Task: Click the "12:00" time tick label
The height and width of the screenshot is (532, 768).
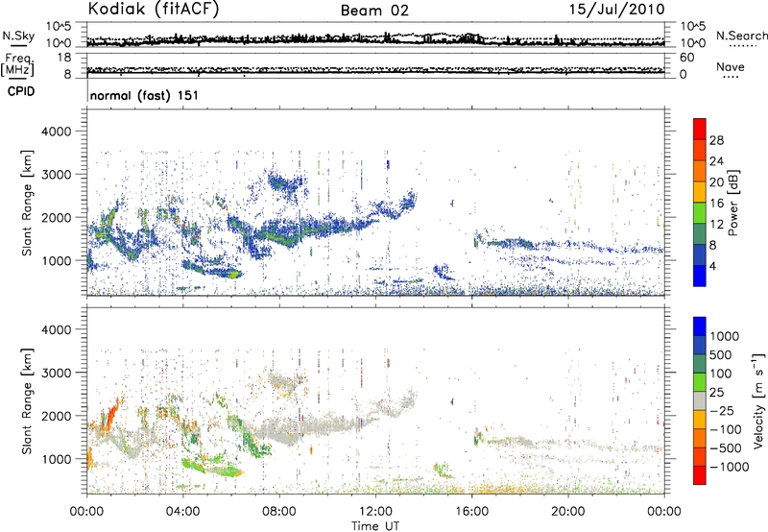Action: [375, 512]
